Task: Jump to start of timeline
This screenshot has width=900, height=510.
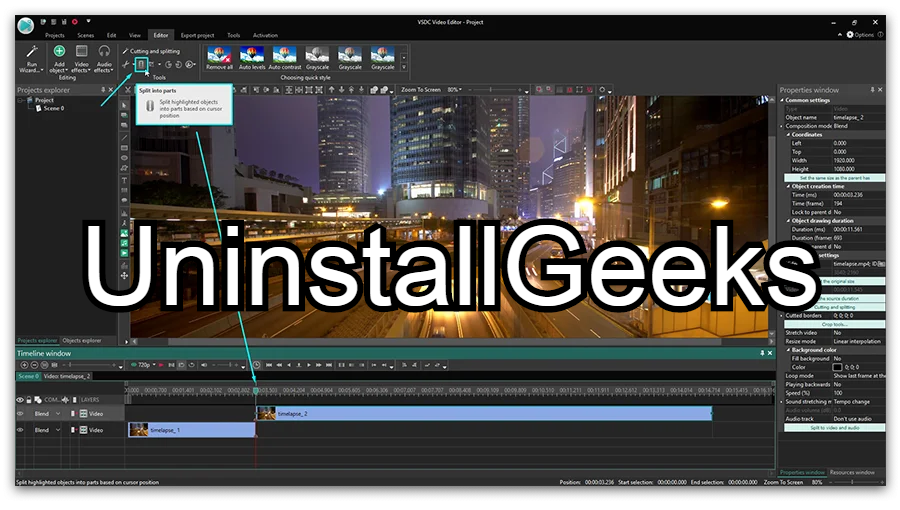Action: click(269, 365)
